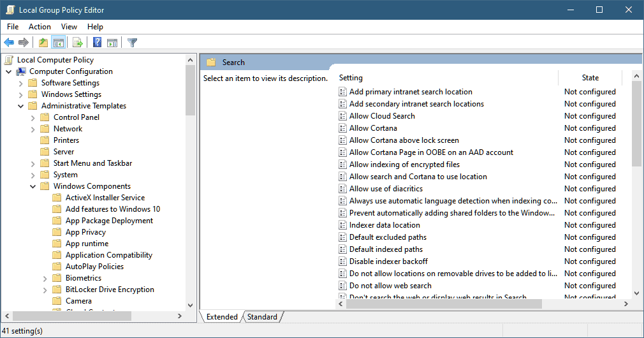The image size is (644, 338).
Task: Click tree pane horizontal scrollbar right arrow
Action: (x=179, y=316)
